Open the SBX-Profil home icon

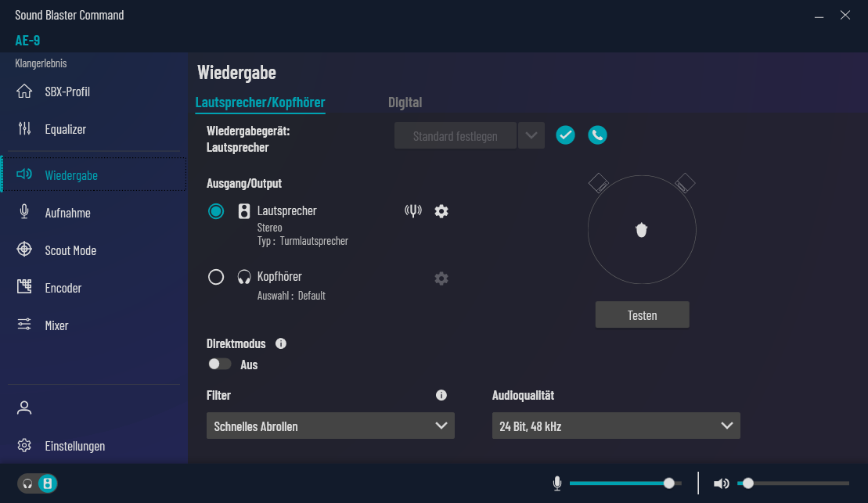click(x=24, y=92)
